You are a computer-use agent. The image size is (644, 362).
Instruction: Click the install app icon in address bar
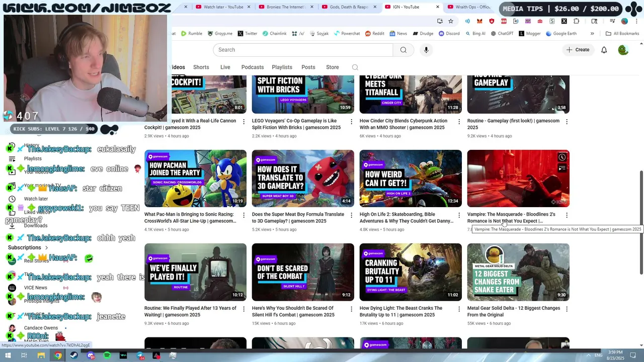[x=440, y=21]
